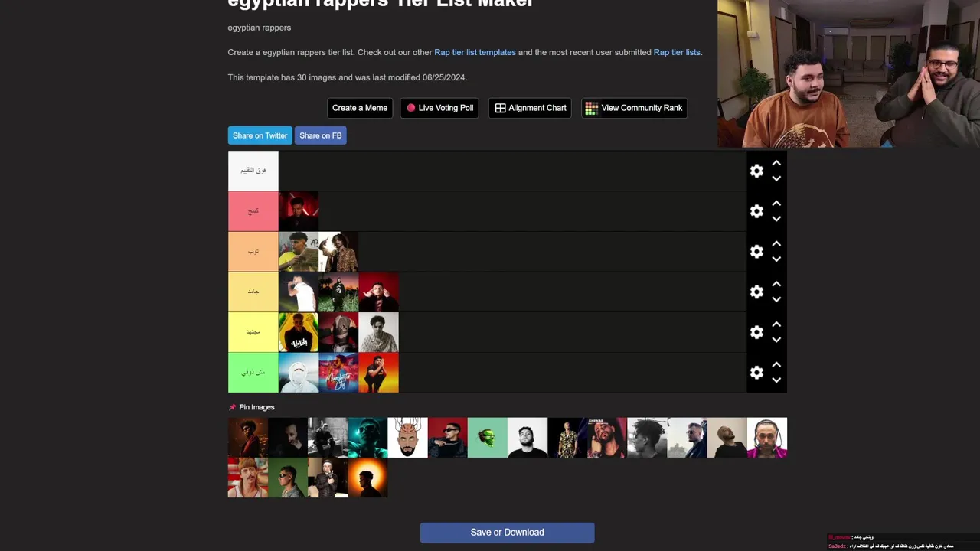Select white hooded figure in مش ذوقي tier
The height and width of the screenshot is (551, 980).
299,373
